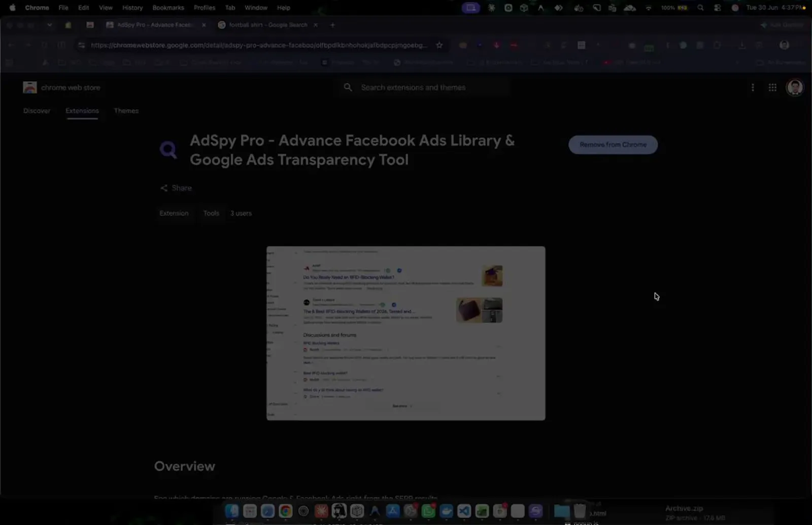Open the Window menu
The image size is (812, 525).
point(256,8)
